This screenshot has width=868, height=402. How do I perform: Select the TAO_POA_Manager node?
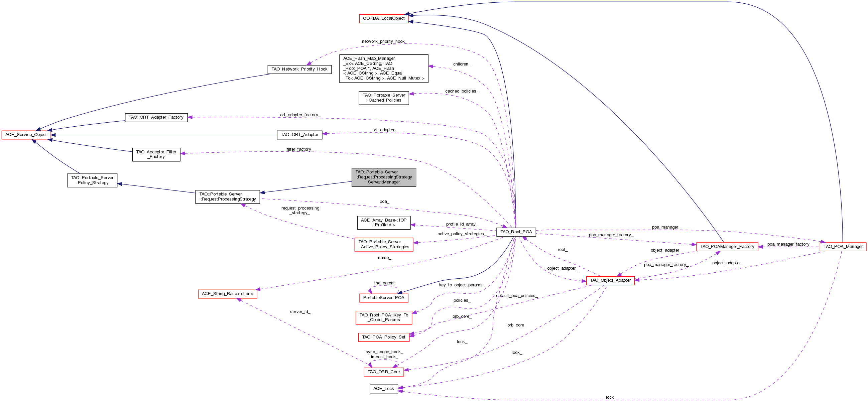tap(843, 247)
